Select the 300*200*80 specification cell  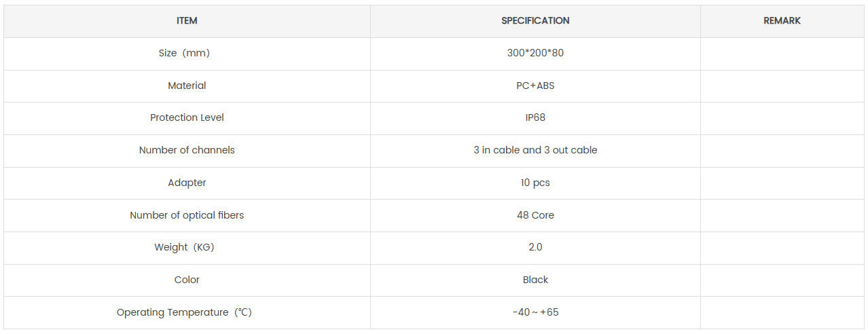coord(535,54)
